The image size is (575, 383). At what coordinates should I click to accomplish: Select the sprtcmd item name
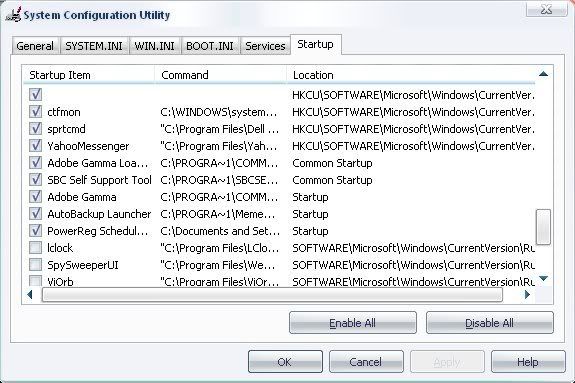coord(66,129)
